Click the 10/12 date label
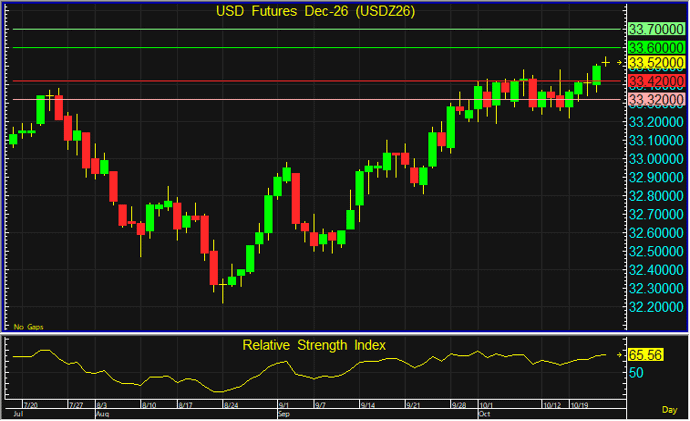690x421 pixels. 552,405
